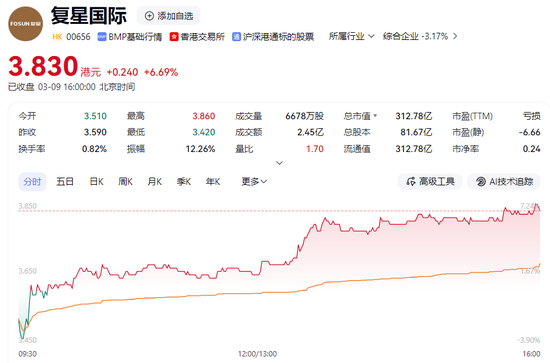The height and width of the screenshot is (363, 550).
Task: Click the 已收盘 03-09 16:00:00 北京时间 status text
Action: click(x=72, y=87)
